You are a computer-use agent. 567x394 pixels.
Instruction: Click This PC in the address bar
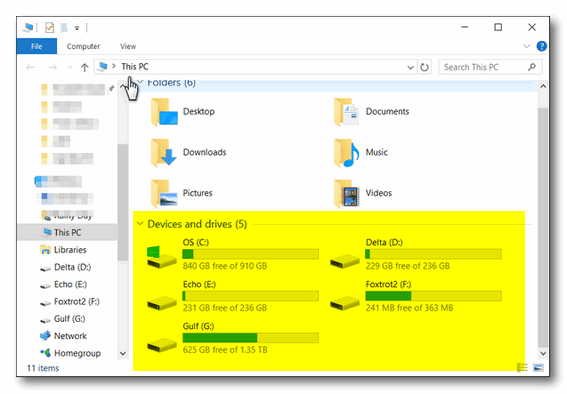(x=135, y=67)
